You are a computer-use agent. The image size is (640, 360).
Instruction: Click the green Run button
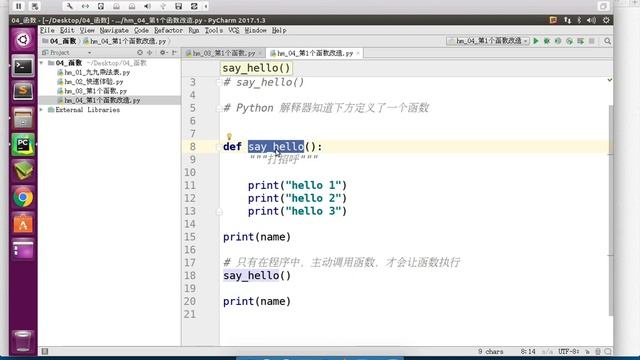(x=536, y=41)
